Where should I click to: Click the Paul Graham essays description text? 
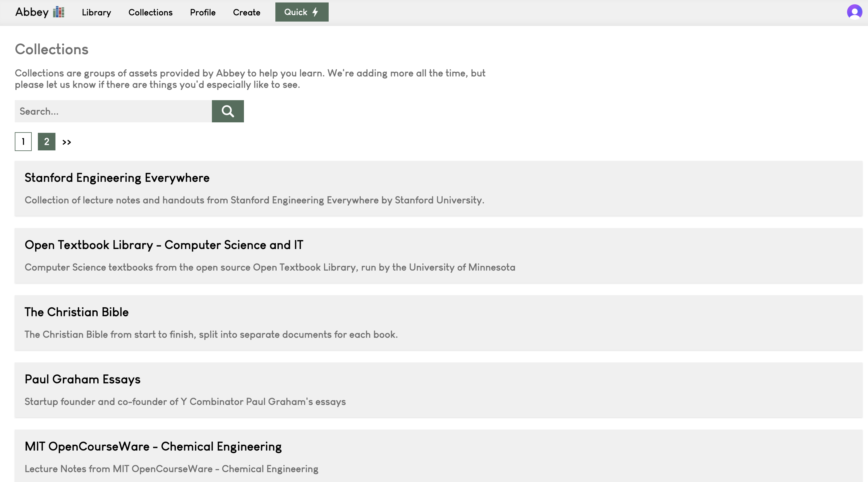(x=185, y=402)
